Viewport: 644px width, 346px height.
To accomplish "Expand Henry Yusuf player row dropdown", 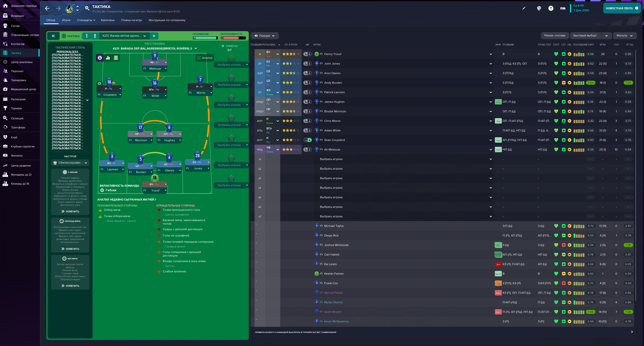I will pyautogui.click(x=491, y=54).
